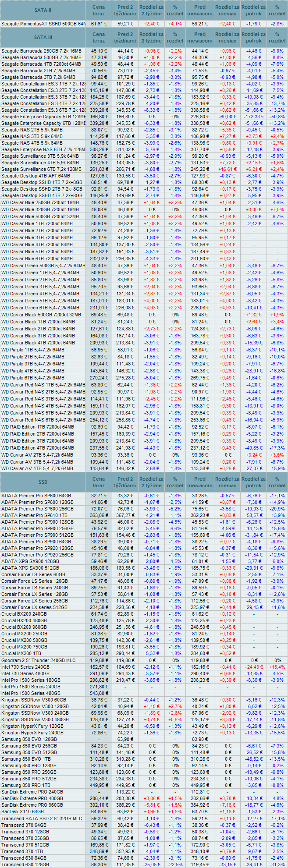Click the "-172,33 €" half-year difference value
Image resolution: width=288 pixels, height=868 pixels.
pos(253,117)
